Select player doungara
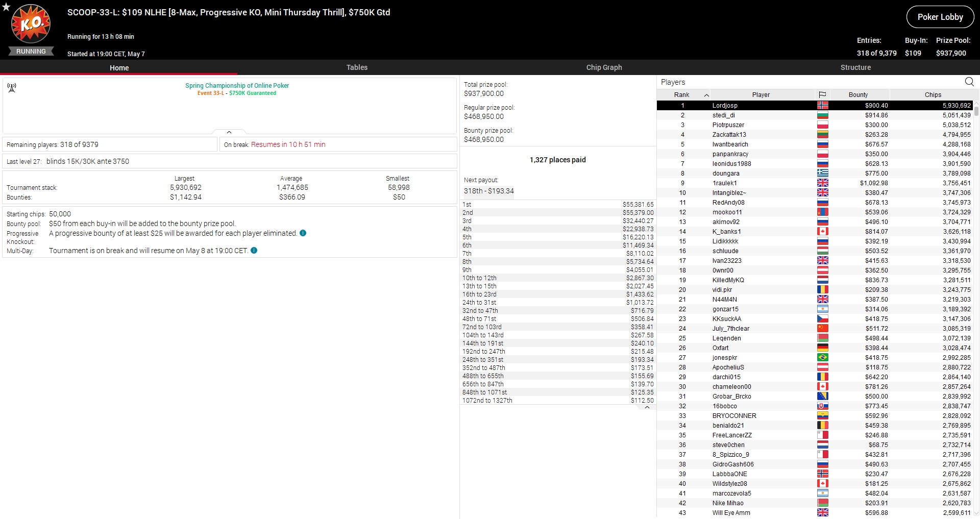This screenshot has width=980, height=519. click(815, 174)
